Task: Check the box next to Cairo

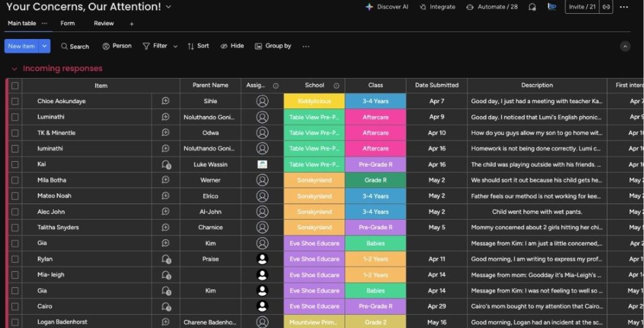Action: (x=15, y=306)
